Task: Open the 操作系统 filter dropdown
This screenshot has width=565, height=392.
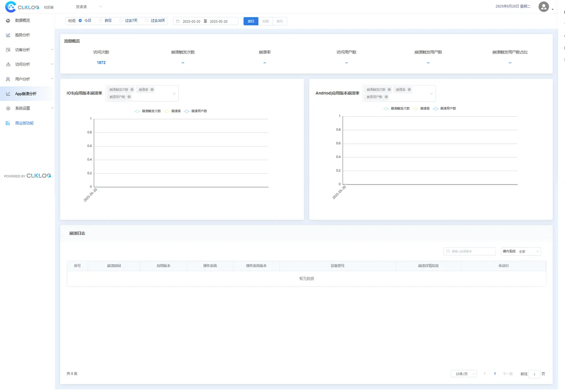Action: point(521,251)
